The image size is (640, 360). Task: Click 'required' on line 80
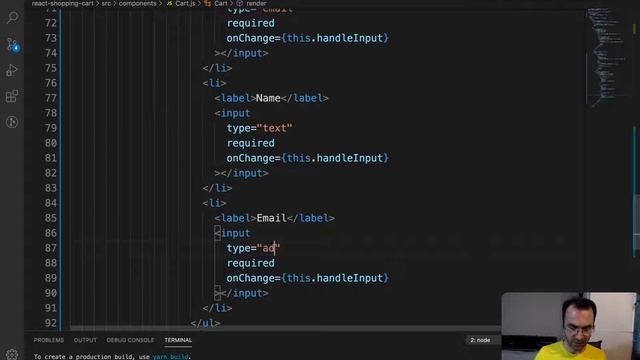coord(251,143)
